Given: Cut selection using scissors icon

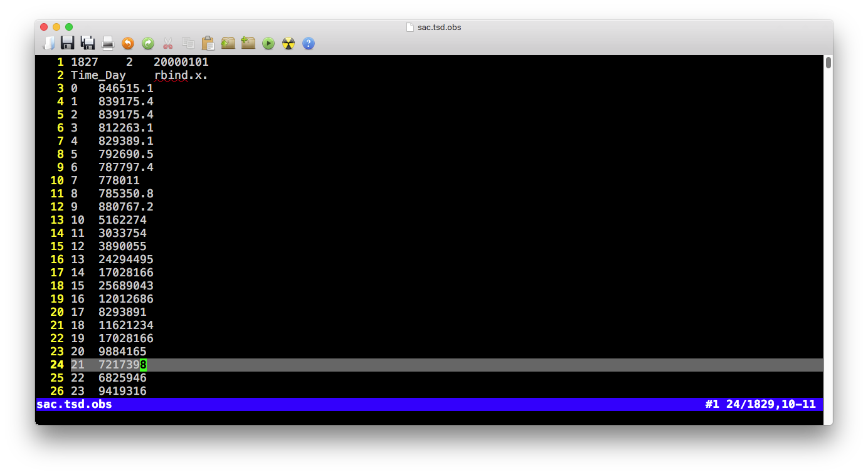Looking at the screenshot, I should (167, 43).
